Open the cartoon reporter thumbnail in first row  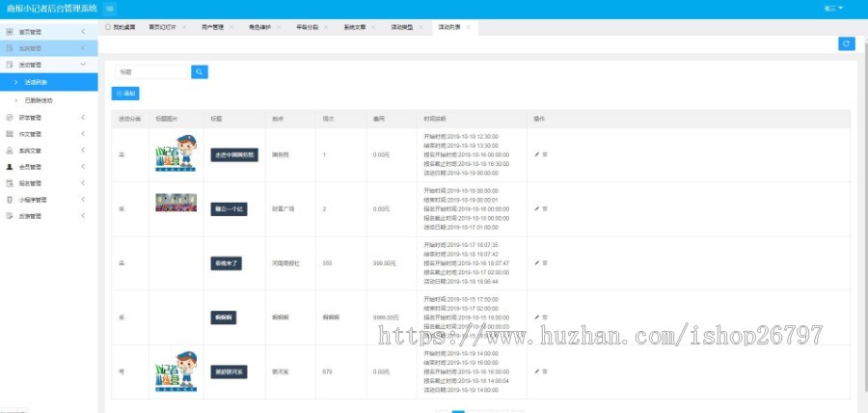176,153
